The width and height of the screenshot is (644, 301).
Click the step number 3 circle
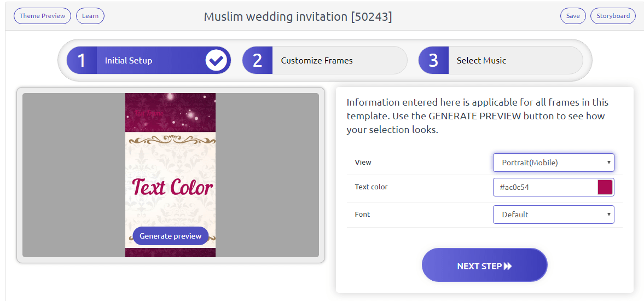tap(433, 60)
